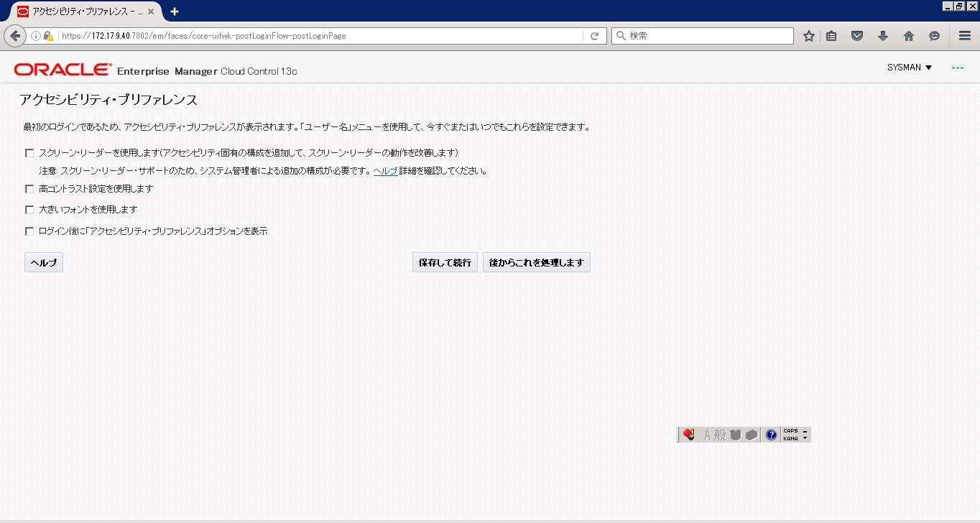
Task: Open the IME help question mark icon
Action: click(771, 435)
